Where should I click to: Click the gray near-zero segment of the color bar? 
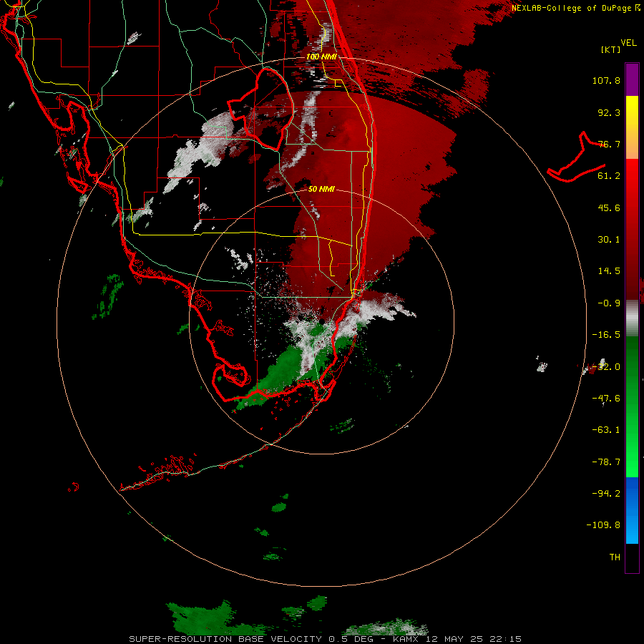pos(632,316)
